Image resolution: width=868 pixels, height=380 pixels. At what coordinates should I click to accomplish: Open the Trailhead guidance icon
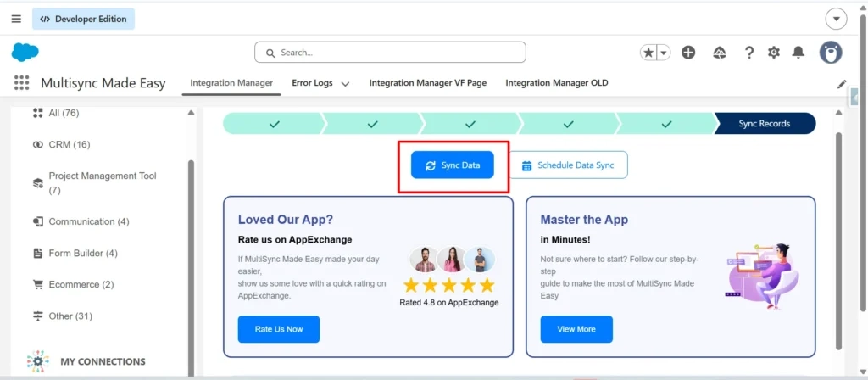click(719, 53)
